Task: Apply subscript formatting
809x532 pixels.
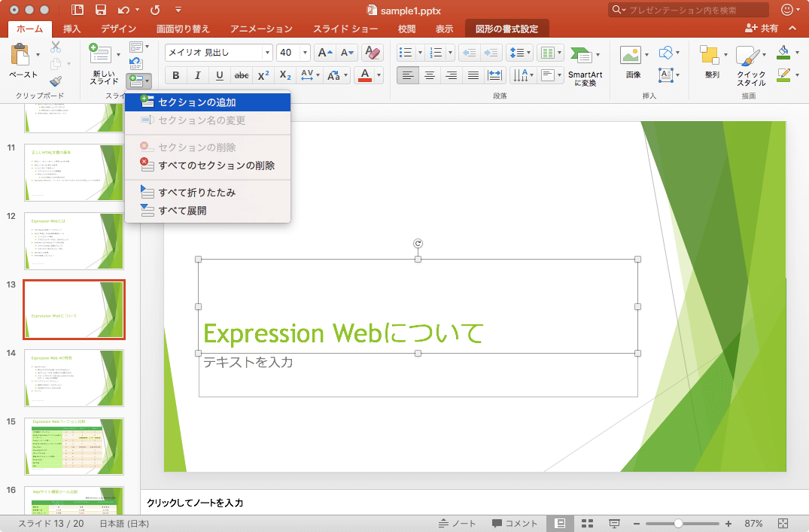Action: point(284,75)
